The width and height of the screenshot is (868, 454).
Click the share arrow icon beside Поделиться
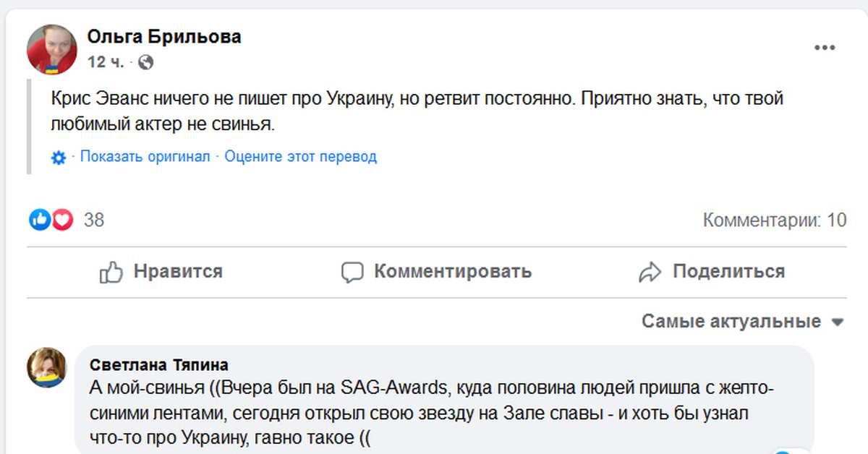650,272
